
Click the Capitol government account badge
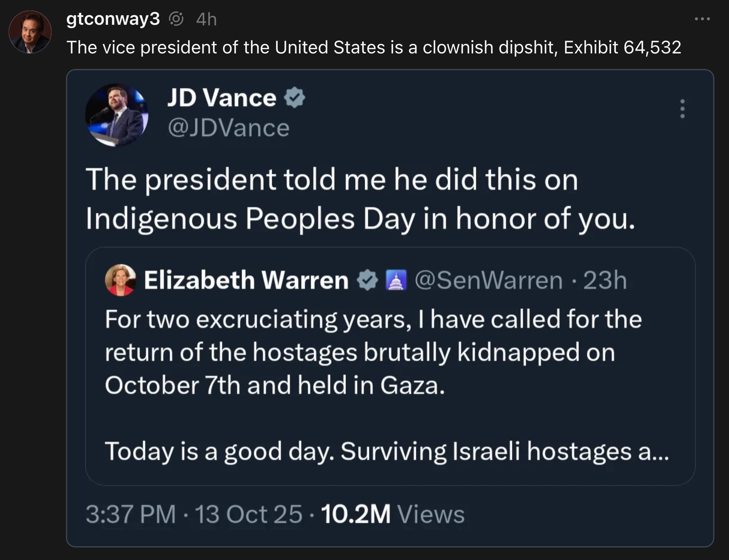tap(397, 279)
